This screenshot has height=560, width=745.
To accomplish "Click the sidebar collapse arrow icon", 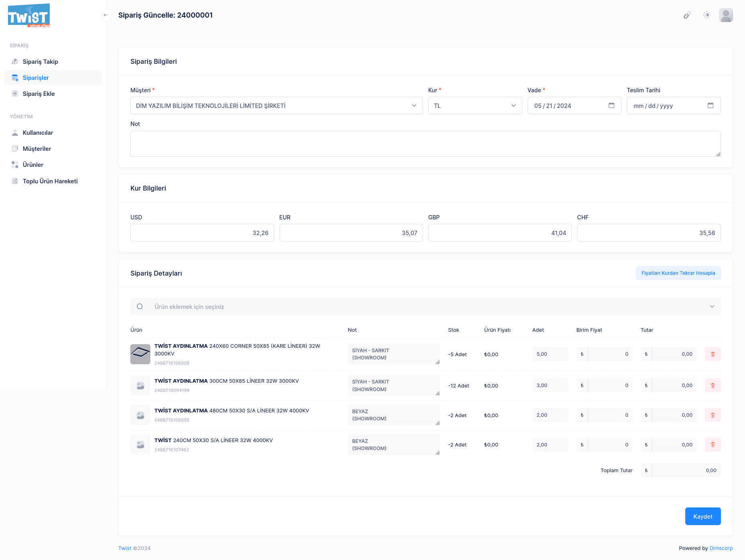I will coord(105,15).
